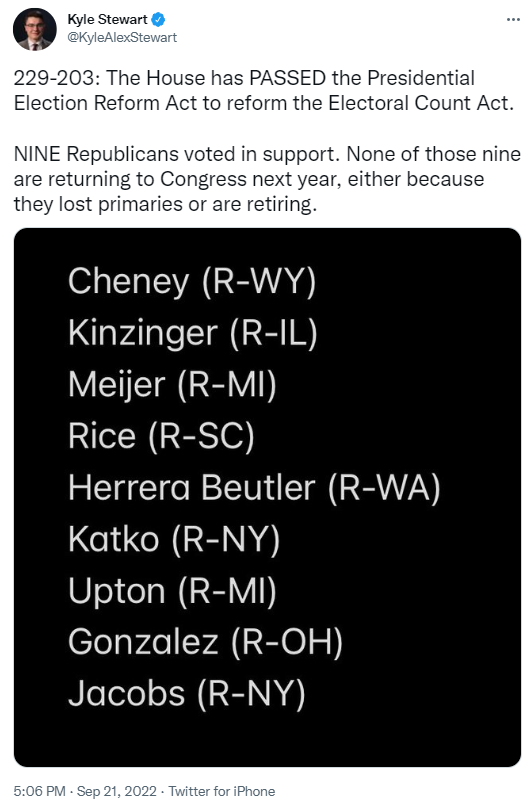Open the Twitter for iPhone source link
Screen dimensions: 531x806
point(222,791)
